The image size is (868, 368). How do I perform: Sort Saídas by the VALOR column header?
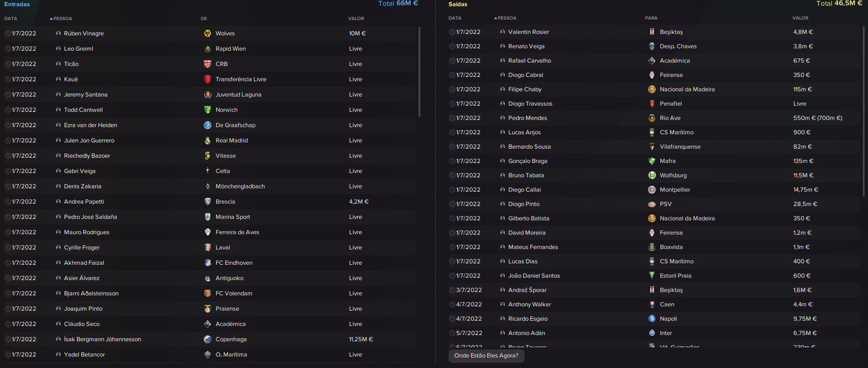point(800,18)
